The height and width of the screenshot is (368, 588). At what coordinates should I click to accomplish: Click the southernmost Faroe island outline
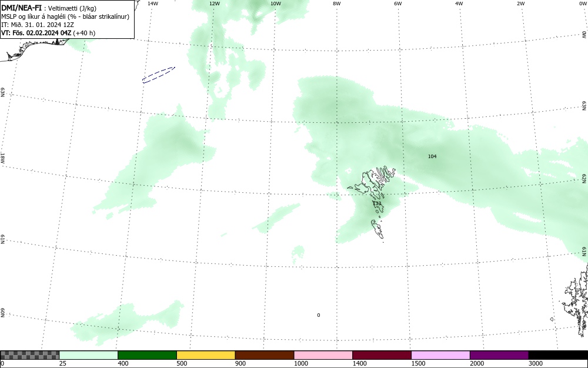[x=377, y=230]
